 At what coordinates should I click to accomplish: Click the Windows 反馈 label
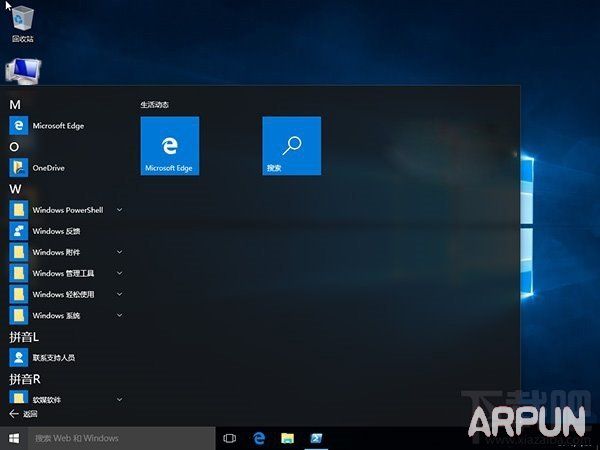[x=56, y=231]
